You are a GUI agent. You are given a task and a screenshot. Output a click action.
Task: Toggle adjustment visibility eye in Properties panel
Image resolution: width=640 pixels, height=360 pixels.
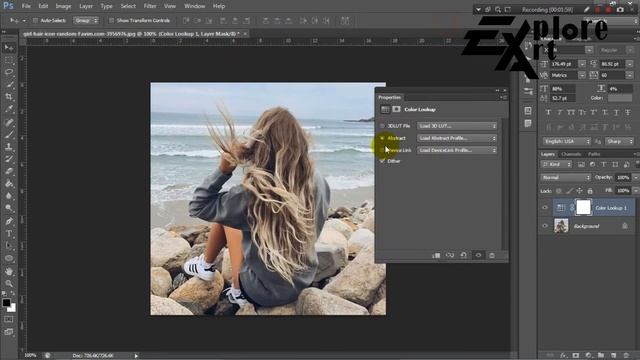click(x=478, y=256)
